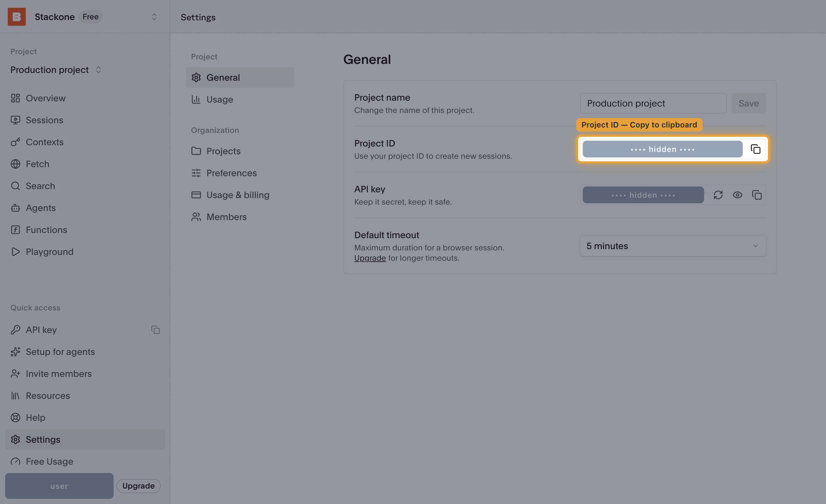
Task: Regenerate the API key
Action: click(x=718, y=195)
